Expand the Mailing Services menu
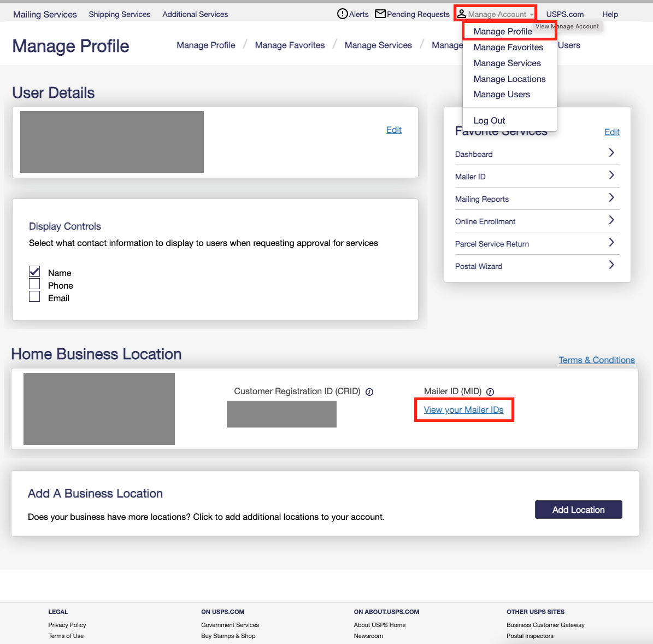 pyautogui.click(x=45, y=14)
